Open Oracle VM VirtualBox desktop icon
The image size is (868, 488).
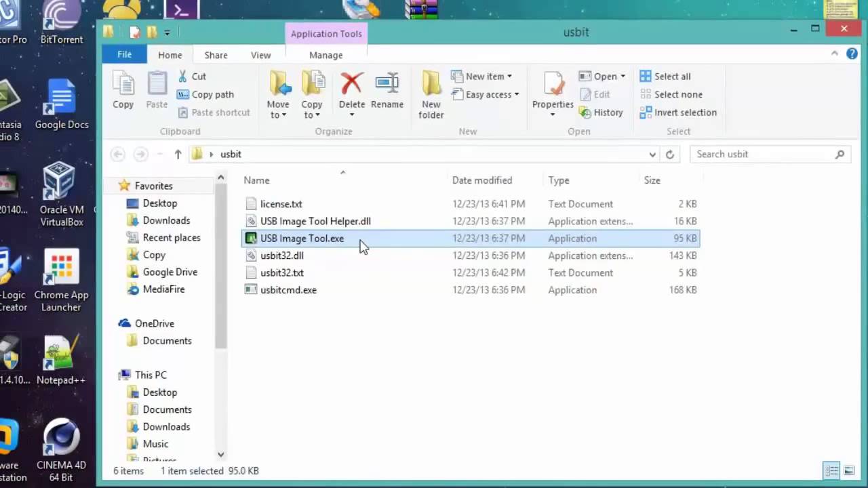(x=62, y=195)
